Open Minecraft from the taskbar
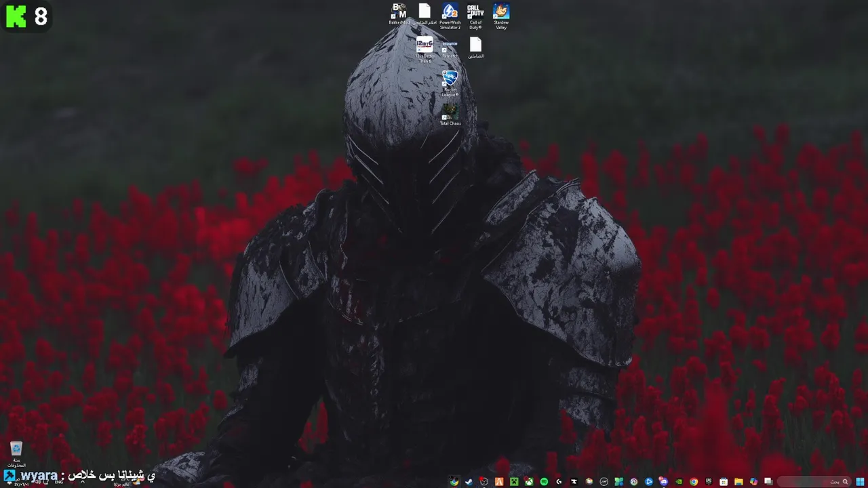This screenshot has width=868, height=488. click(x=514, y=481)
